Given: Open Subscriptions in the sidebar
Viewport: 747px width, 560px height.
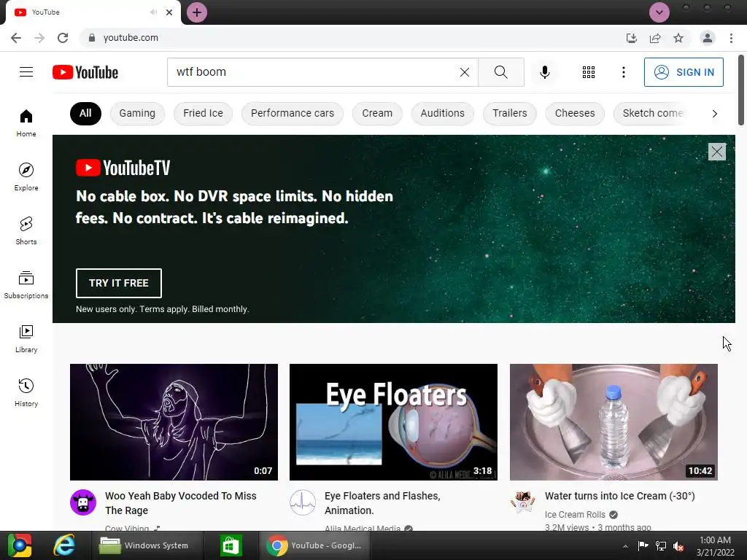Looking at the screenshot, I should [26, 285].
